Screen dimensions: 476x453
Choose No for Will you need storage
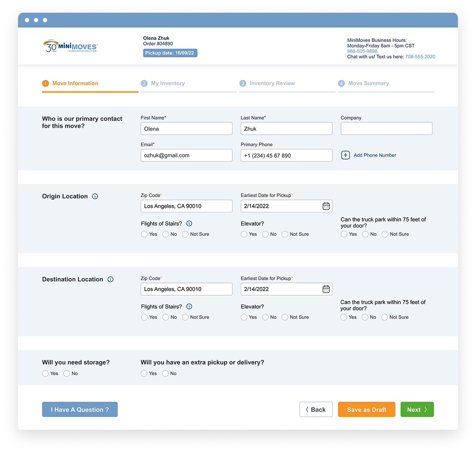pyautogui.click(x=66, y=374)
